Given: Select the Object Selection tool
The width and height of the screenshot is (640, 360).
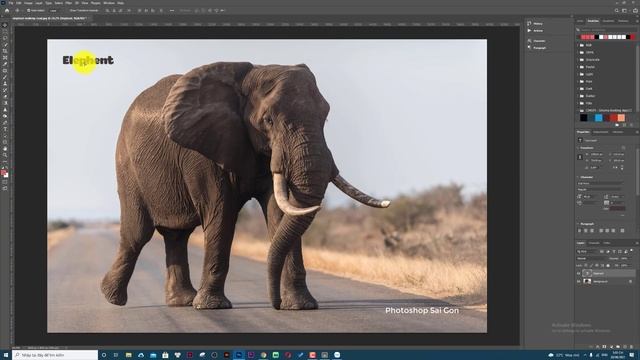Looking at the screenshot, I should 5,45.
